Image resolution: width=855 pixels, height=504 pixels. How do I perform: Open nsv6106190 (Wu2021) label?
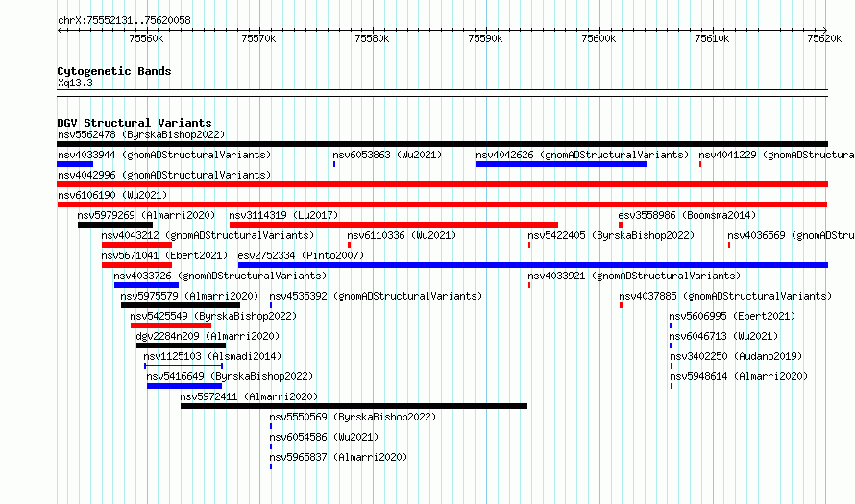click(112, 195)
